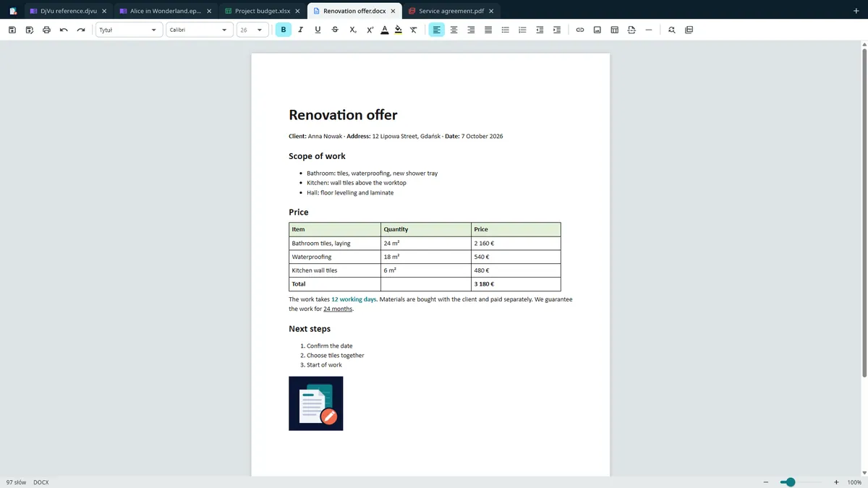This screenshot has width=868, height=488.
Task: Close the Project budget.xlsx tab
Action: point(297,11)
